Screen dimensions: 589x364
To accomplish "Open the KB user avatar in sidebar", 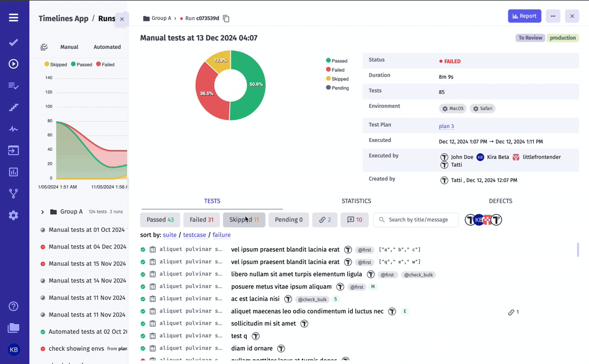I will pyautogui.click(x=14, y=350).
